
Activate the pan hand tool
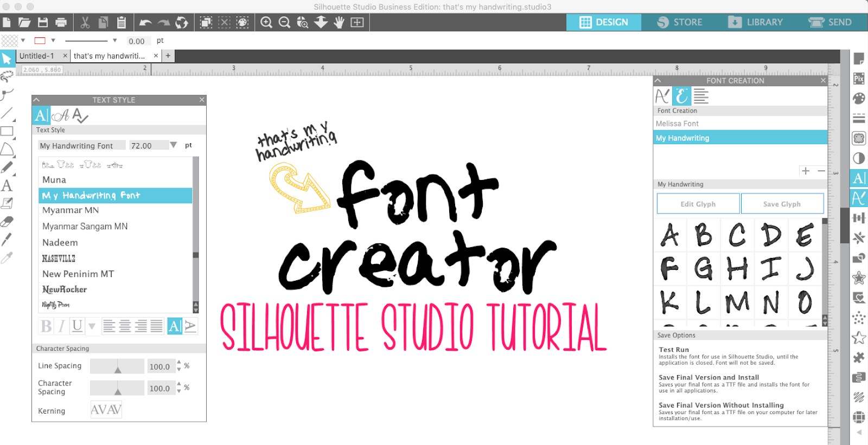coord(339,22)
